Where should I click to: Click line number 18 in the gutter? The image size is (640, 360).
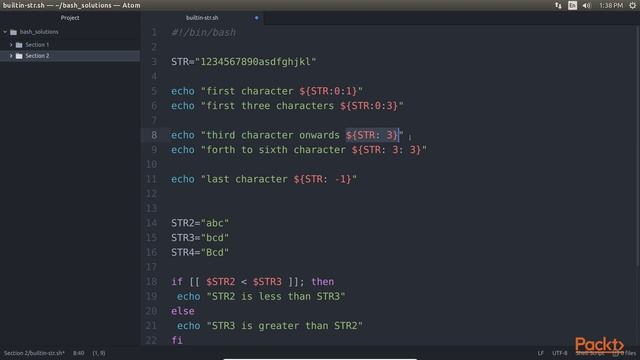[x=151, y=282]
